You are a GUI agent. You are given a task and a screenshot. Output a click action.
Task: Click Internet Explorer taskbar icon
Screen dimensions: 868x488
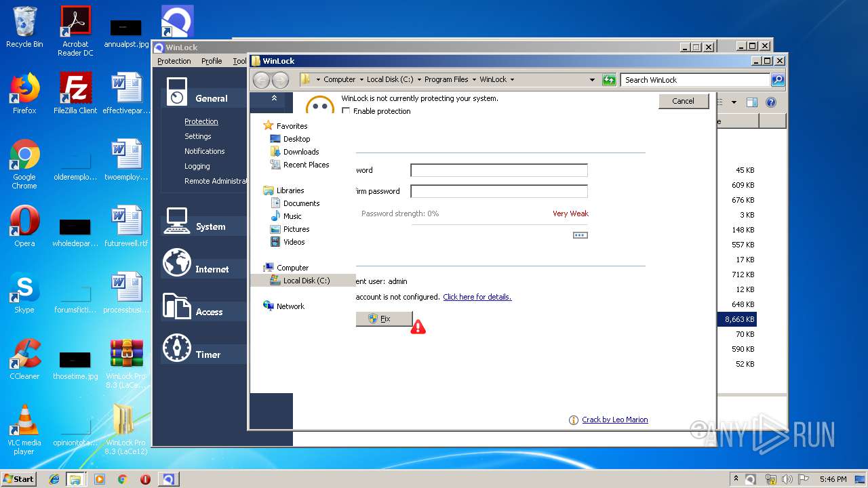pos(54,479)
